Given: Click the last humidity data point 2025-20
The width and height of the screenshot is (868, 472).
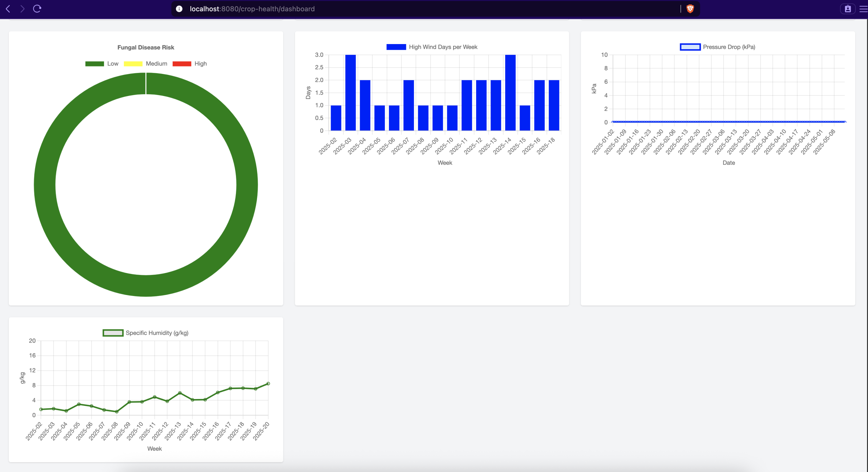Looking at the screenshot, I should click(x=268, y=383).
